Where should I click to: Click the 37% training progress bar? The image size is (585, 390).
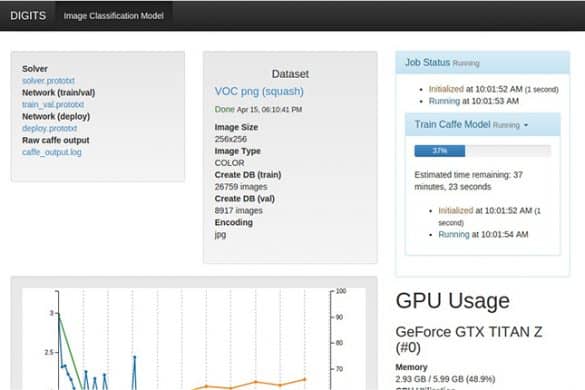tap(482, 151)
